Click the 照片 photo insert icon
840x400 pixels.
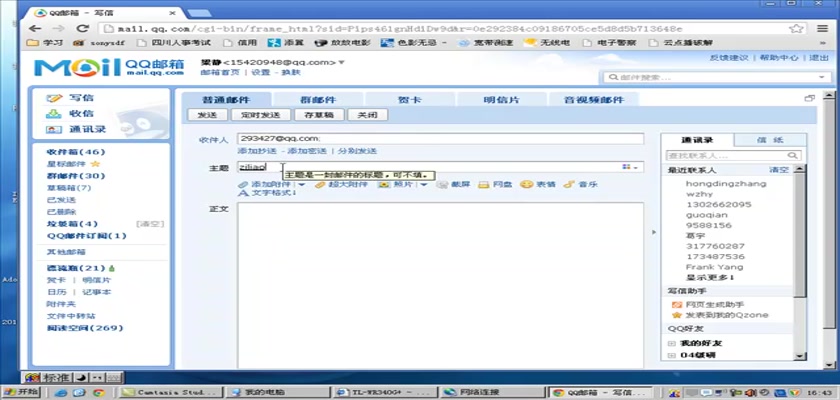click(384, 184)
